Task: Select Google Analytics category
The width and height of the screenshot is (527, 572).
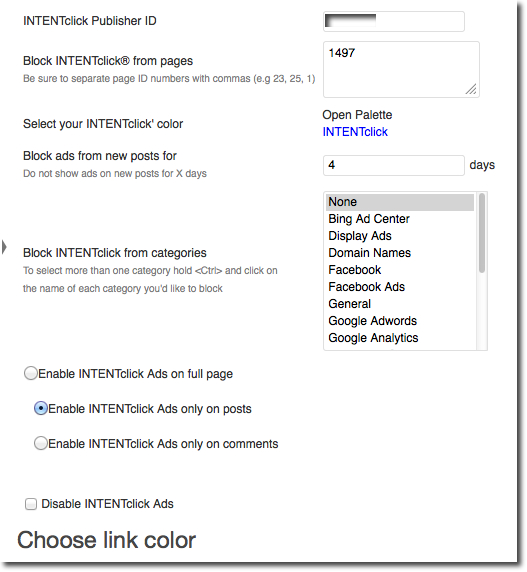Action: pyautogui.click(x=400, y=338)
